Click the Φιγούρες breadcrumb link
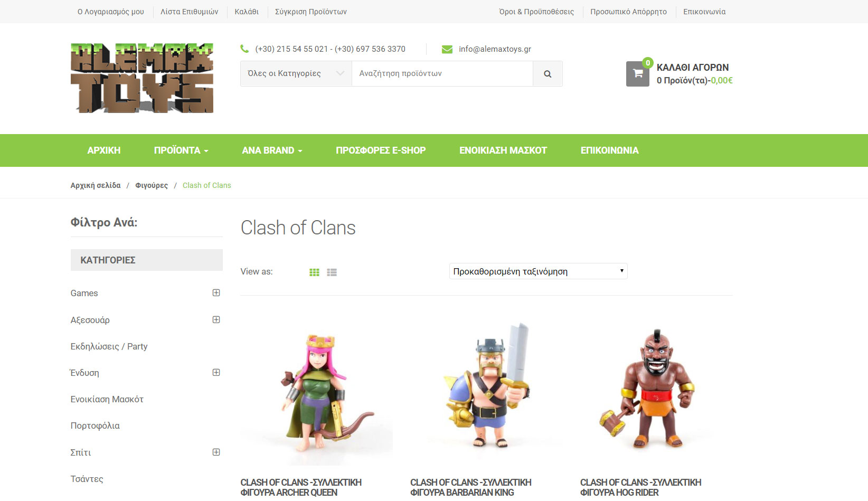The height and width of the screenshot is (501, 868). point(152,185)
